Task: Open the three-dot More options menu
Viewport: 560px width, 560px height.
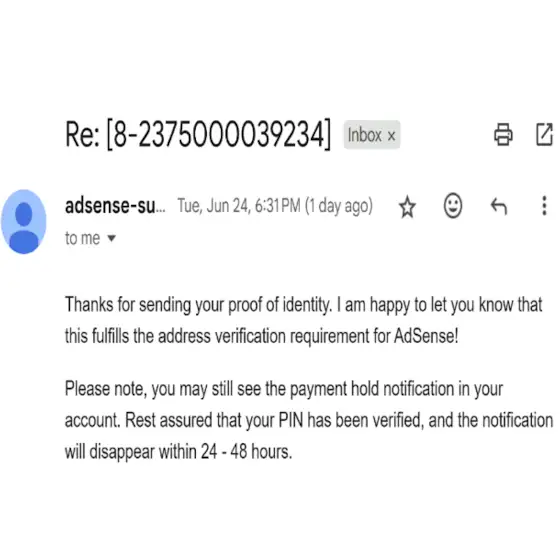Action: [x=544, y=206]
